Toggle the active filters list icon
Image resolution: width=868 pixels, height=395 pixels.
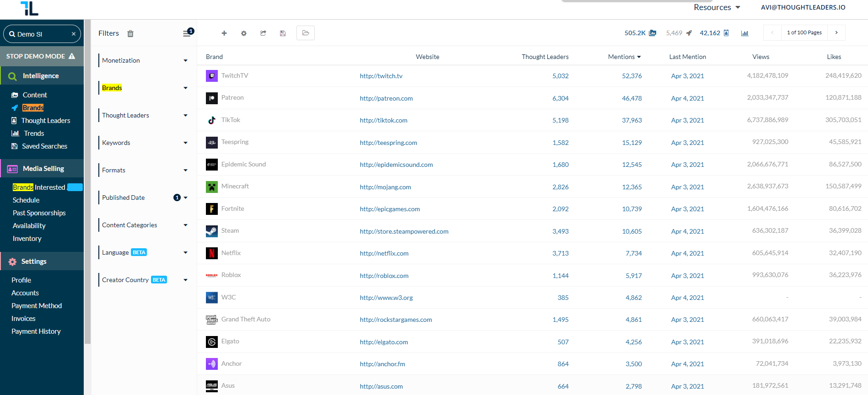coord(187,33)
